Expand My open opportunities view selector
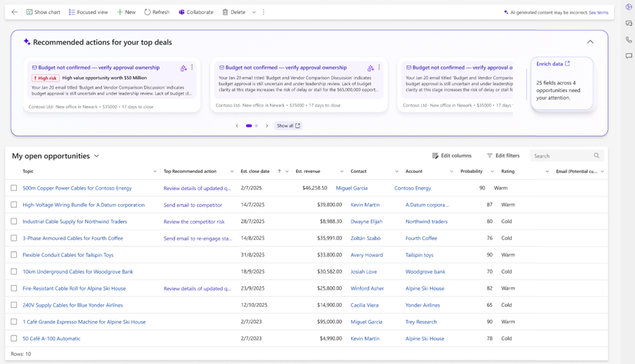The height and width of the screenshot is (364, 635). [97, 156]
